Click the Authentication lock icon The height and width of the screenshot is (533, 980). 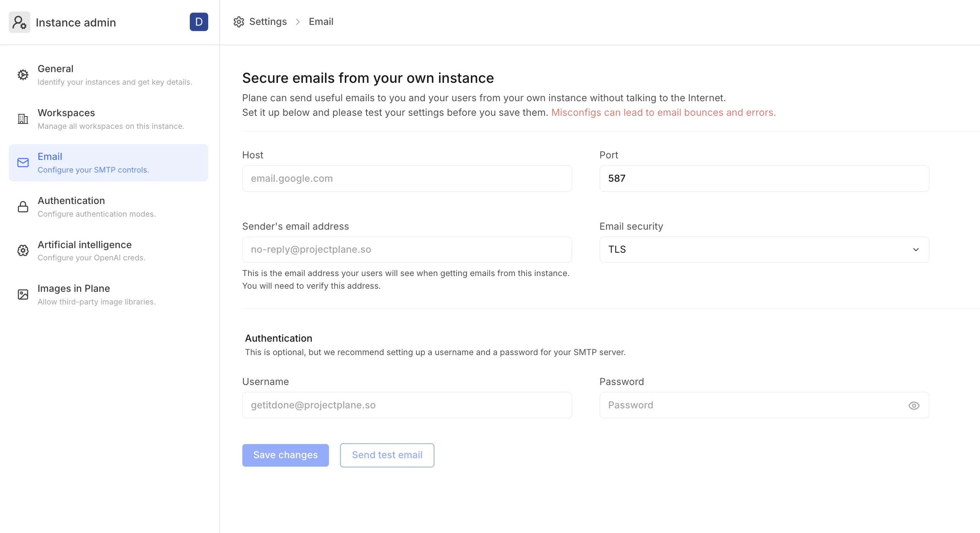point(23,207)
